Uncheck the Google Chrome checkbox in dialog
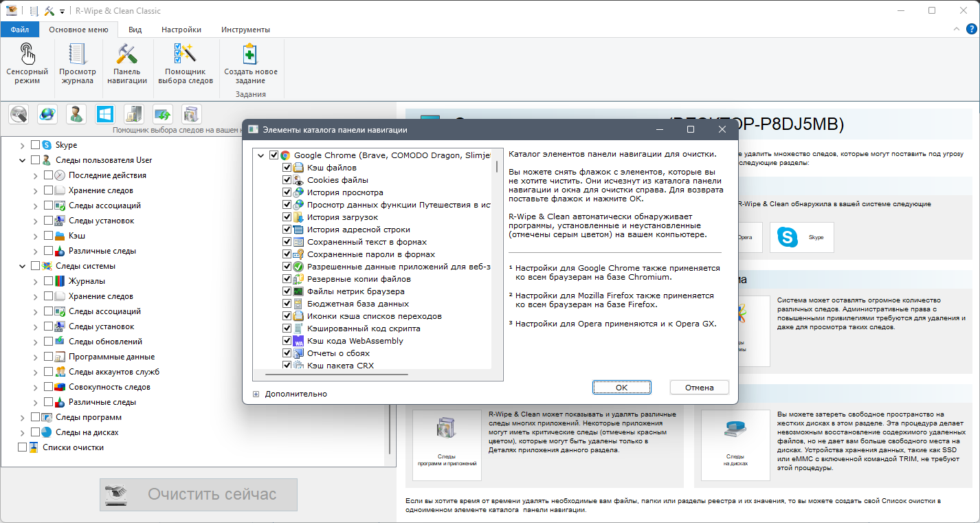980x523 pixels. [x=274, y=155]
